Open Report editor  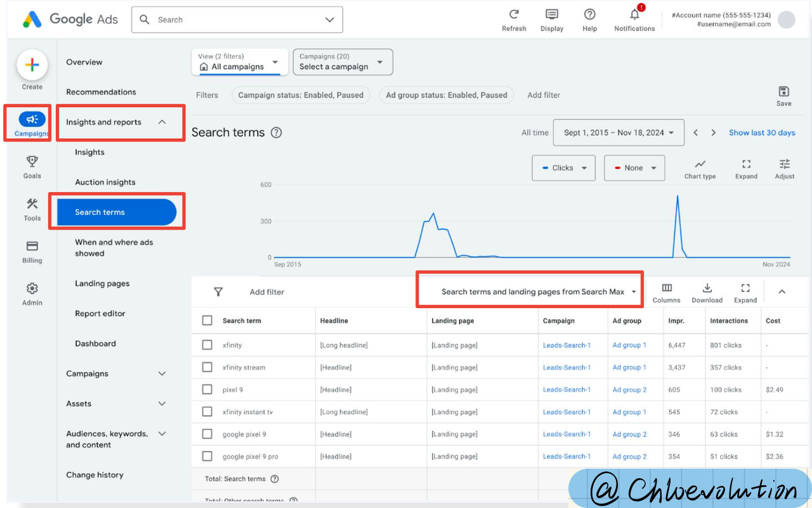[x=100, y=313]
